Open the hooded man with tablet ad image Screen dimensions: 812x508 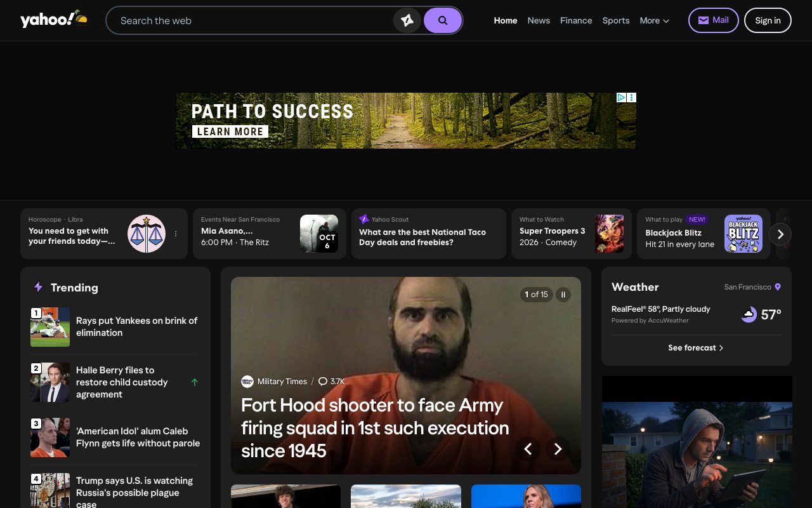697,442
